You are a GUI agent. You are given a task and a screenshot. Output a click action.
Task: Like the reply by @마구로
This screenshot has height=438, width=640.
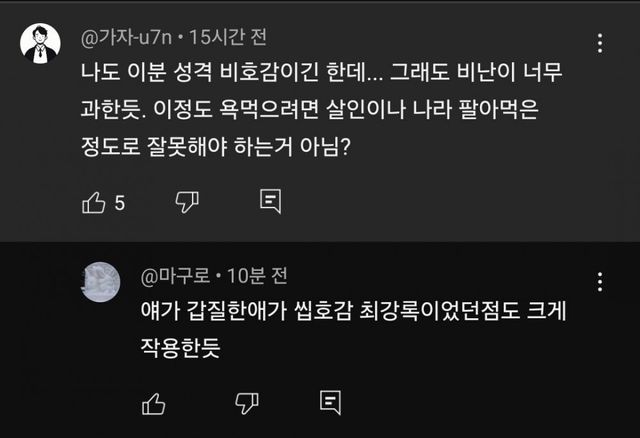click(153, 402)
